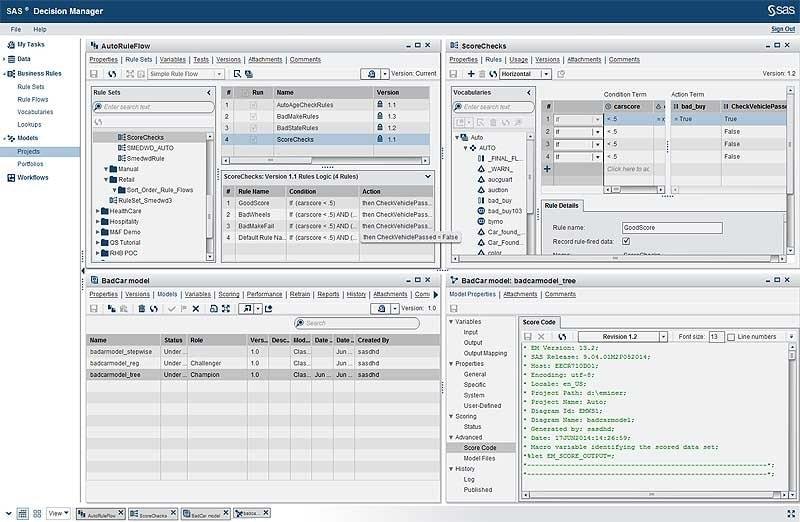Click the rule sets table horizontal scrollbar
The height and width of the screenshot is (522, 800).
pos(326,160)
